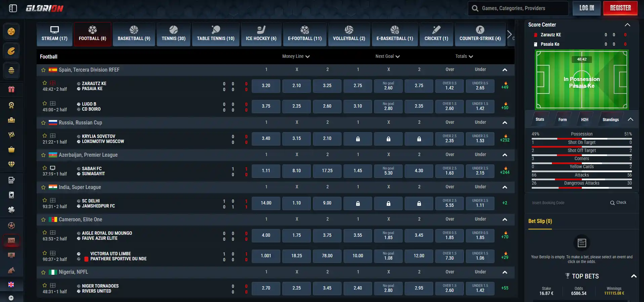Open the Totals market dropdown

coord(464,56)
